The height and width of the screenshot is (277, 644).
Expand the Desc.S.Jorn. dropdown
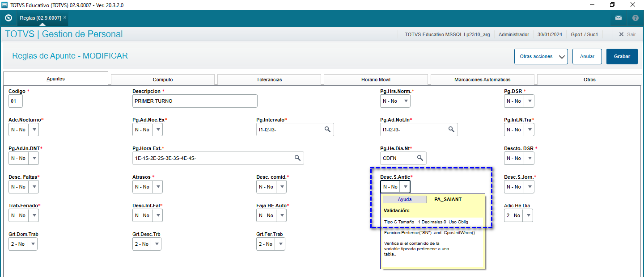click(529, 187)
